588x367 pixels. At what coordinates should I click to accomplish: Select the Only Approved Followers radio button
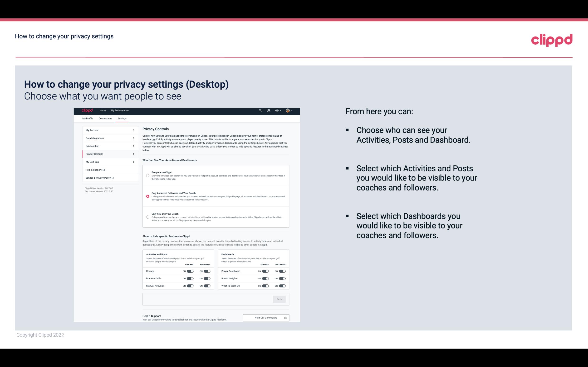click(x=147, y=196)
